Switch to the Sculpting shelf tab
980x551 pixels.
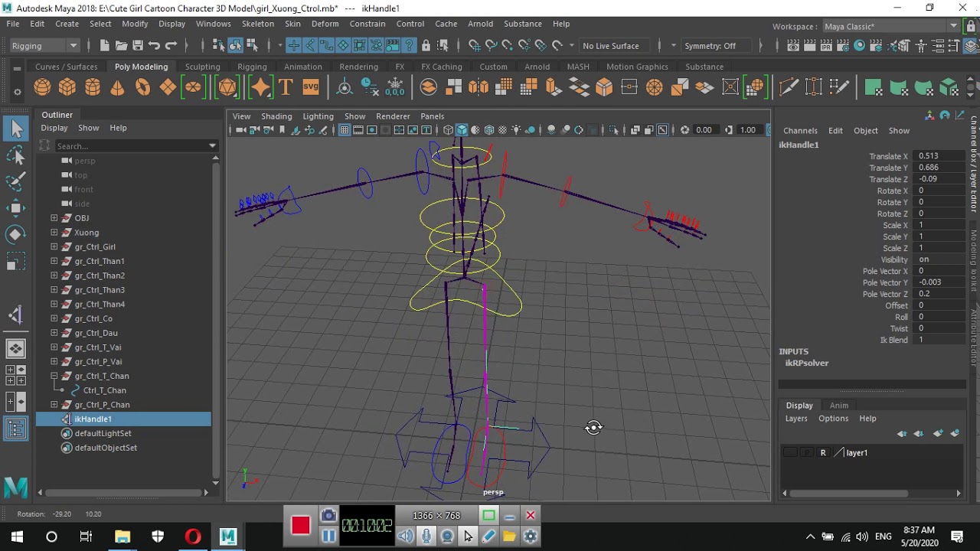click(202, 67)
